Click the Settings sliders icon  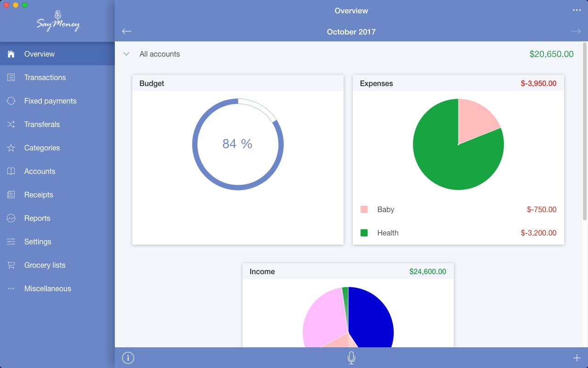click(x=11, y=241)
